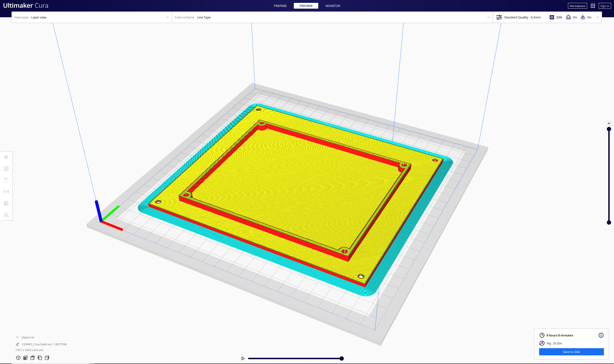Click Save to Disk

(571, 352)
